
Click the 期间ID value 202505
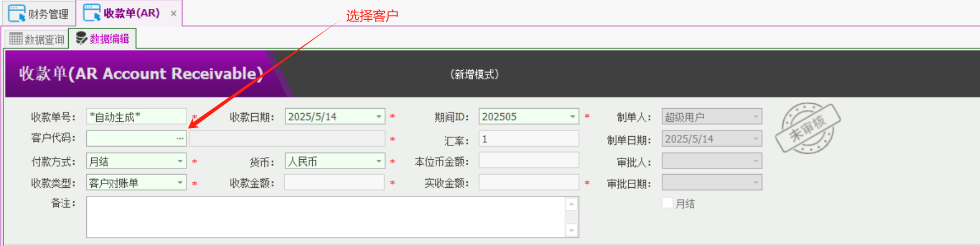pyautogui.click(x=499, y=116)
